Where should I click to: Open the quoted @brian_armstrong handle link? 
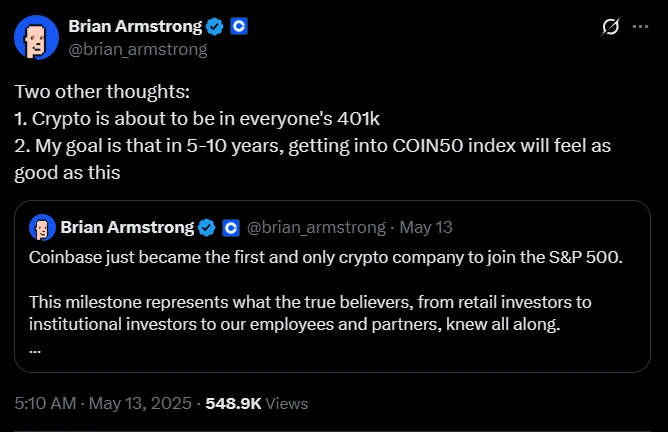(316, 228)
